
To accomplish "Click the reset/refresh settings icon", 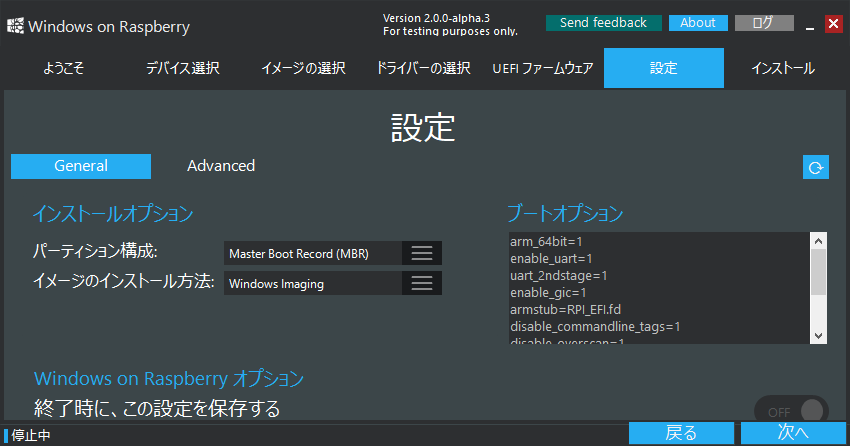I will pos(815,167).
